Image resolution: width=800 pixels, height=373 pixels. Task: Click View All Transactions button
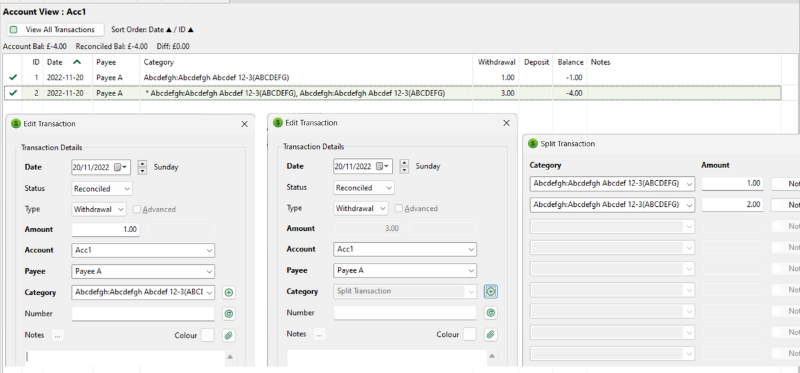[x=55, y=30]
